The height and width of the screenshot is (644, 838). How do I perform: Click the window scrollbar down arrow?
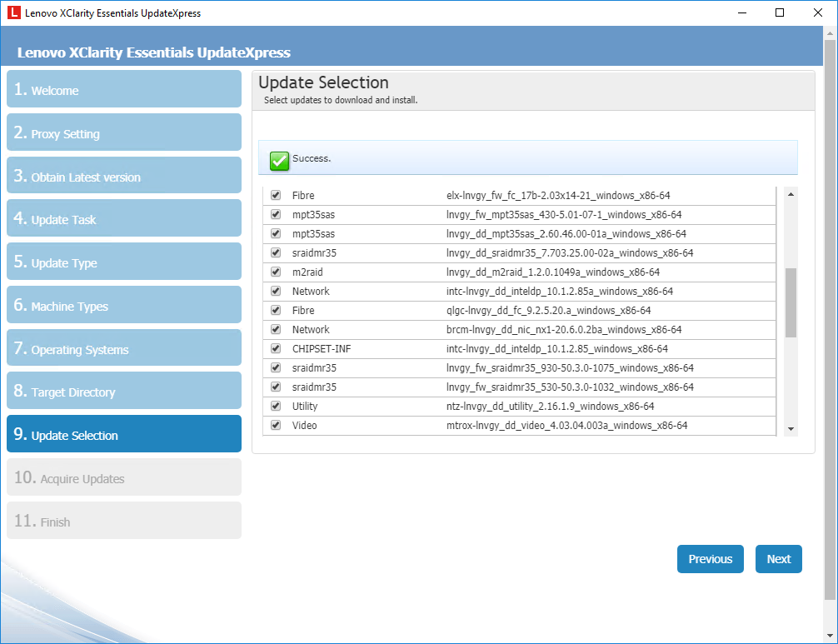coord(830,636)
